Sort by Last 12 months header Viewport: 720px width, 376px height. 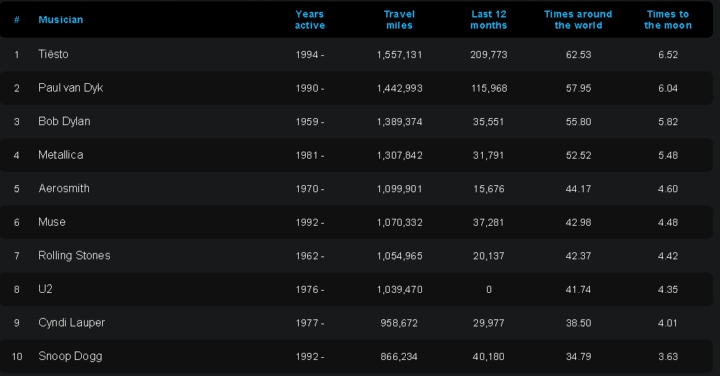(x=489, y=20)
